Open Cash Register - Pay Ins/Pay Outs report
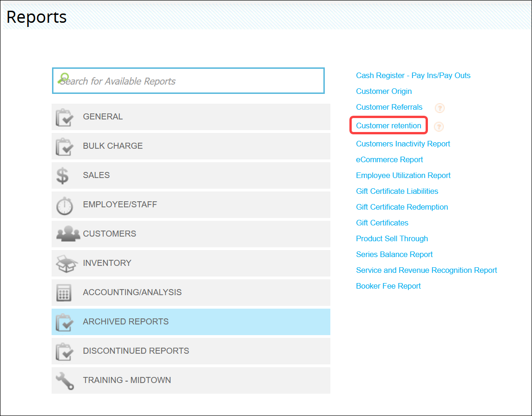Image resolution: width=532 pixels, height=416 pixels. 413,75
